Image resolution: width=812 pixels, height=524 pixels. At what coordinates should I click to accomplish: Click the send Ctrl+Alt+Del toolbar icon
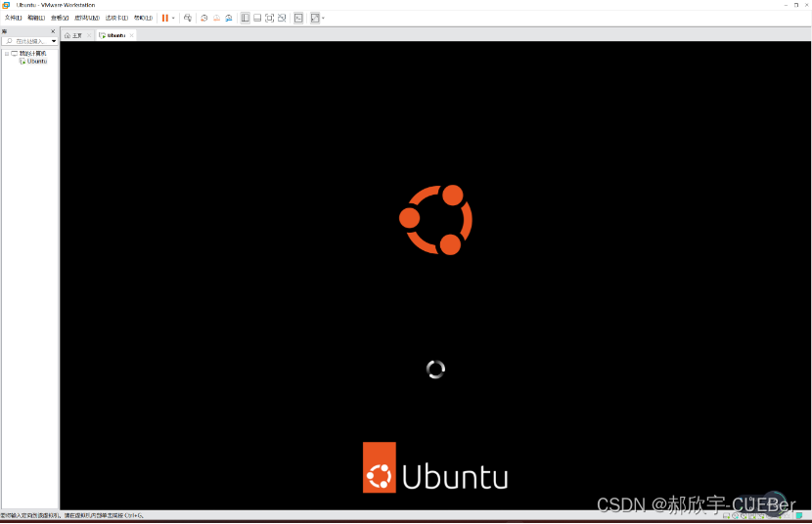pos(188,19)
